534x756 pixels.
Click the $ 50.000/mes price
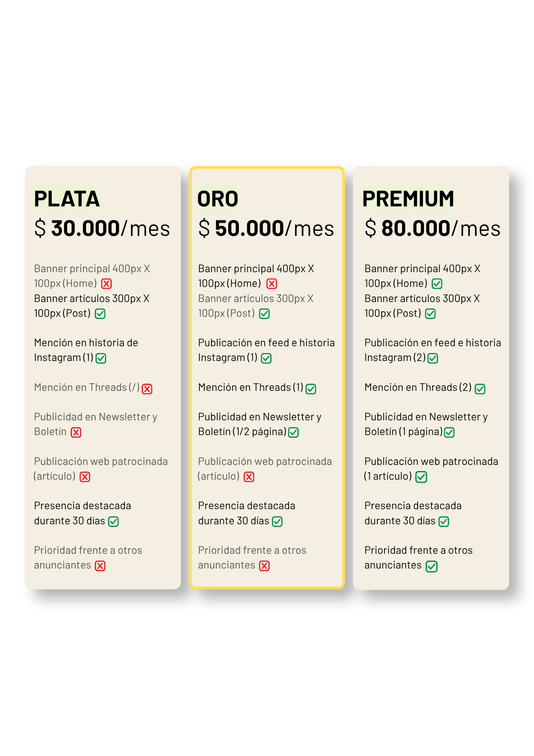[266, 228]
